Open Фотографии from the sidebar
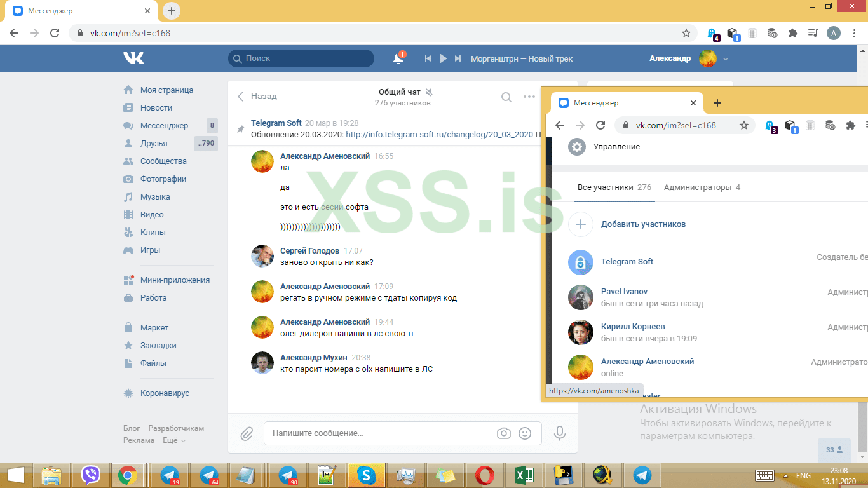Image resolution: width=868 pixels, height=488 pixels. tap(163, 179)
